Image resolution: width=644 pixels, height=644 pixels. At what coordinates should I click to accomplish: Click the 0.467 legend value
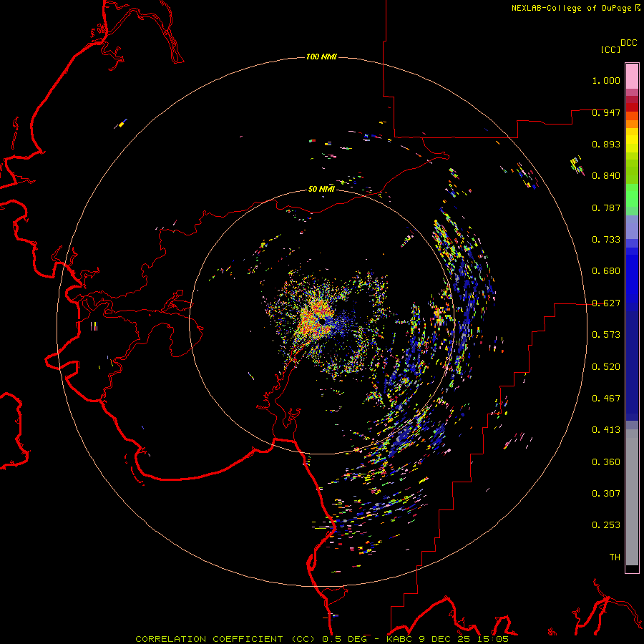click(x=606, y=399)
